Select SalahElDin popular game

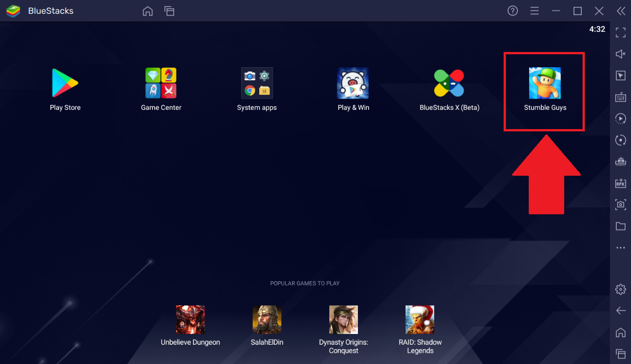(x=267, y=320)
